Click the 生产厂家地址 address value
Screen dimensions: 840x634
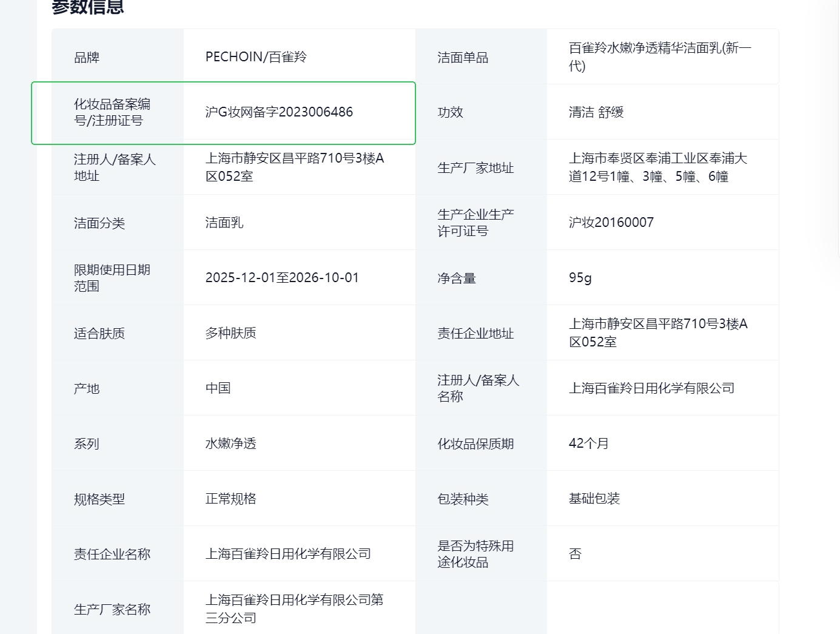657,167
